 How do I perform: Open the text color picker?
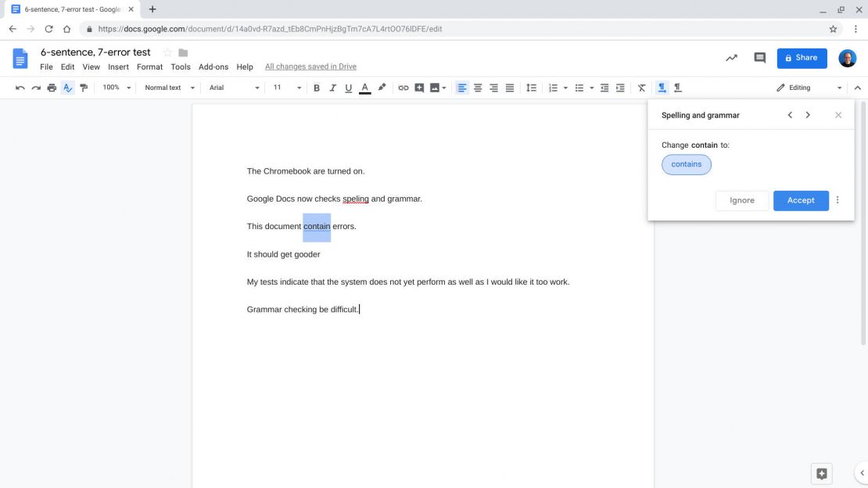click(x=364, y=88)
